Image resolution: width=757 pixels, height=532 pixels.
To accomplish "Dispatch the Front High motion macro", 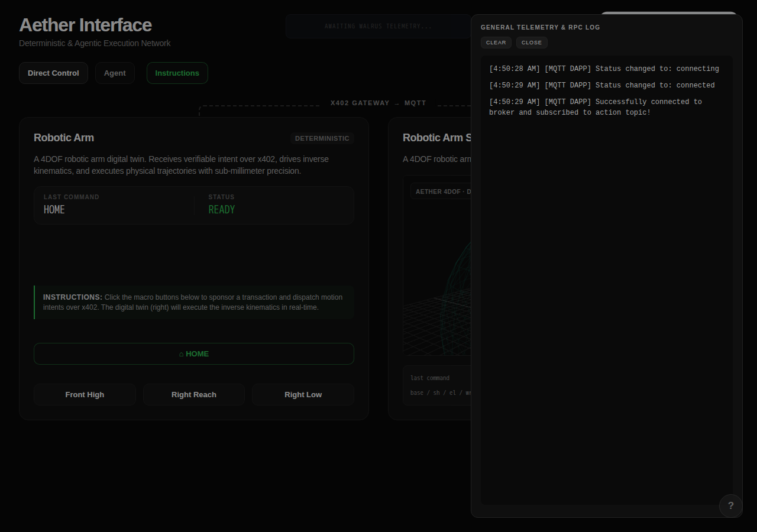I will (x=85, y=395).
